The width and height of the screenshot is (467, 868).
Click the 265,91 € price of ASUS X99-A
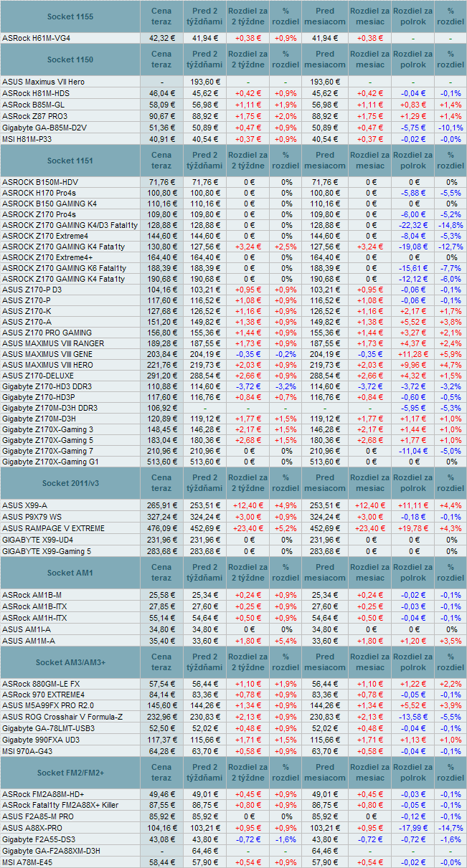click(161, 505)
